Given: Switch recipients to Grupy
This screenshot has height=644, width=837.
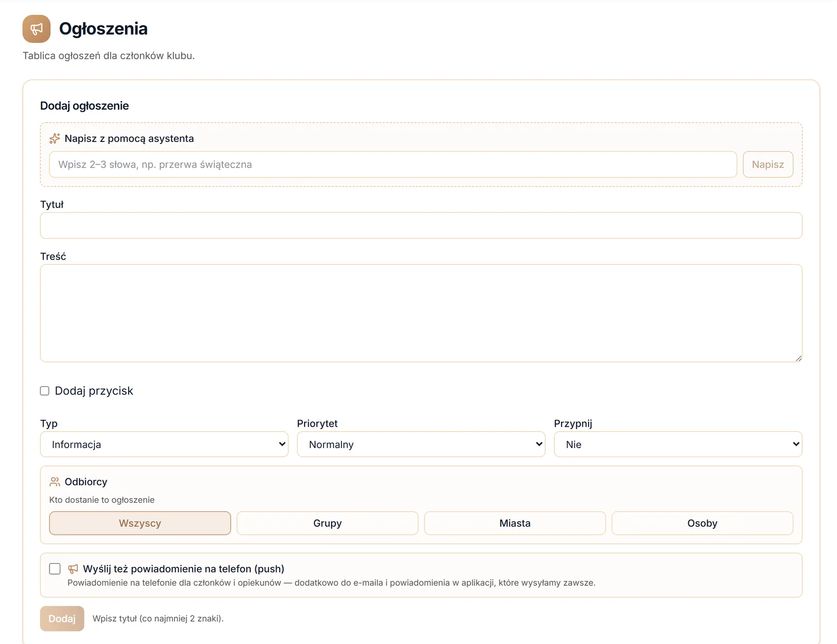Looking at the screenshot, I should click(328, 523).
